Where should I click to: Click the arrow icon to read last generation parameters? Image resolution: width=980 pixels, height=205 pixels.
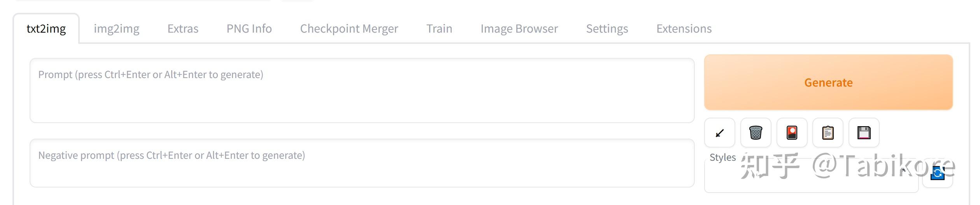pyautogui.click(x=720, y=133)
